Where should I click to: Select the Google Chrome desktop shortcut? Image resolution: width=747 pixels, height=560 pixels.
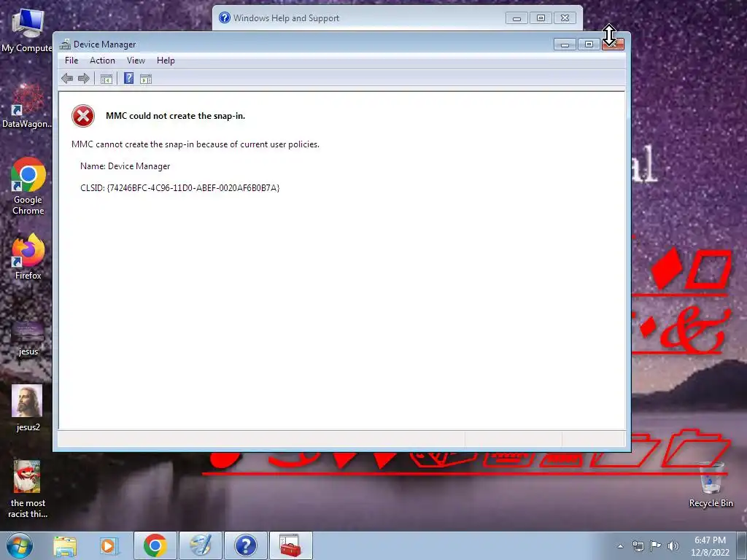(28, 186)
